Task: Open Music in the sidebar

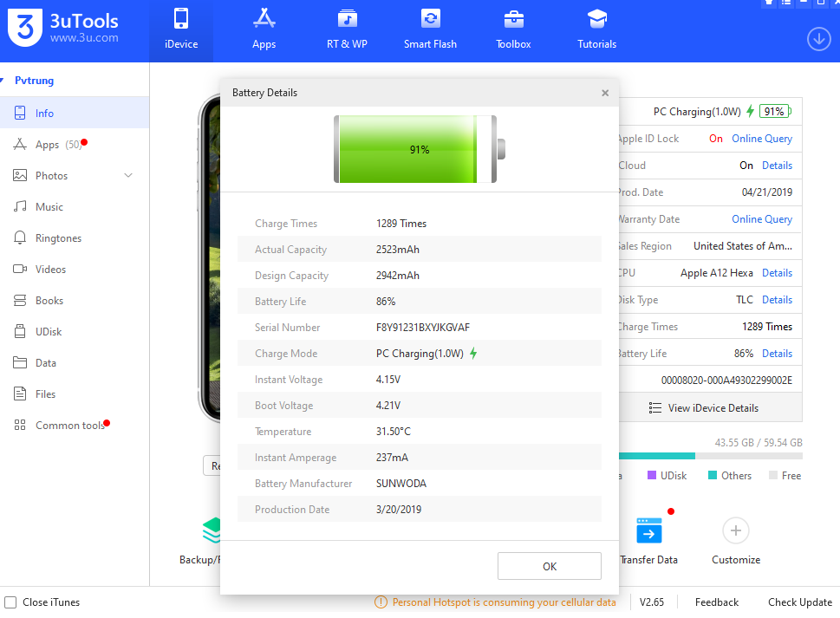Action: coord(75,206)
